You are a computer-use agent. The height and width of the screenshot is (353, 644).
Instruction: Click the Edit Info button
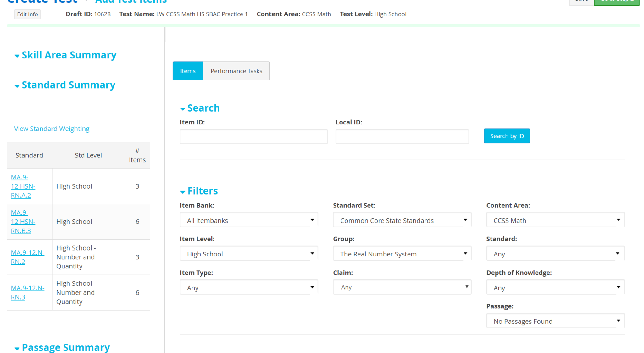[x=27, y=14]
